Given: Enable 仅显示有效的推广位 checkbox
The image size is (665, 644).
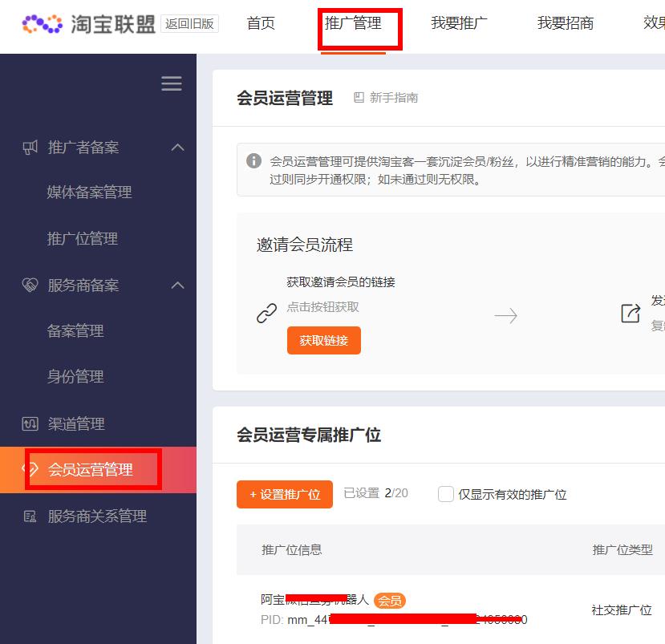Looking at the screenshot, I should (x=446, y=494).
